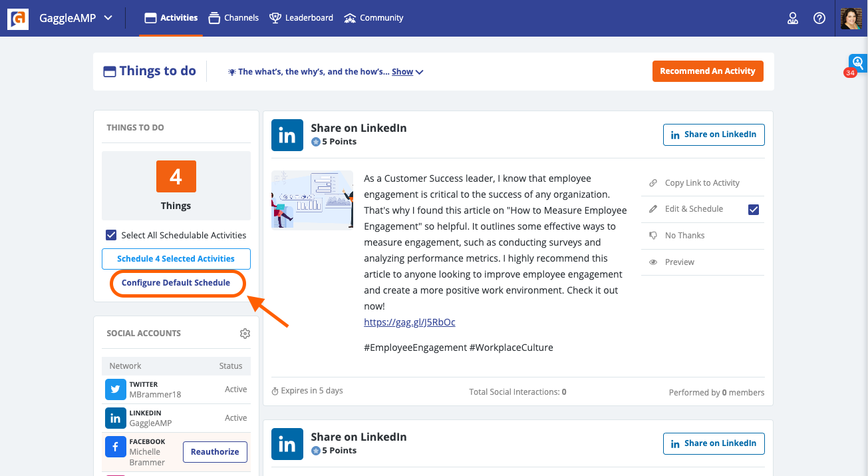Image resolution: width=868 pixels, height=476 pixels.
Task: Toggle Select All Schedulable Activities checkbox
Action: (x=111, y=235)
